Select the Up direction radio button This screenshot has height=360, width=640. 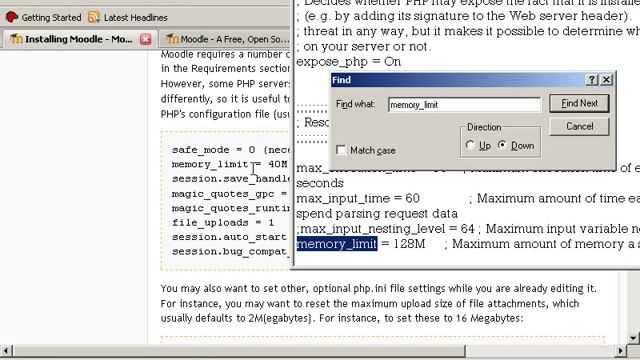pos(470,145)
